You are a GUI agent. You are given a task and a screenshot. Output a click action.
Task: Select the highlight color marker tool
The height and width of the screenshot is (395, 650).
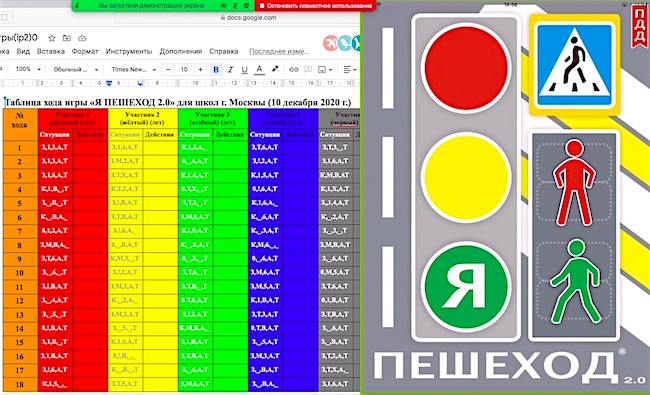coord(274,69)
